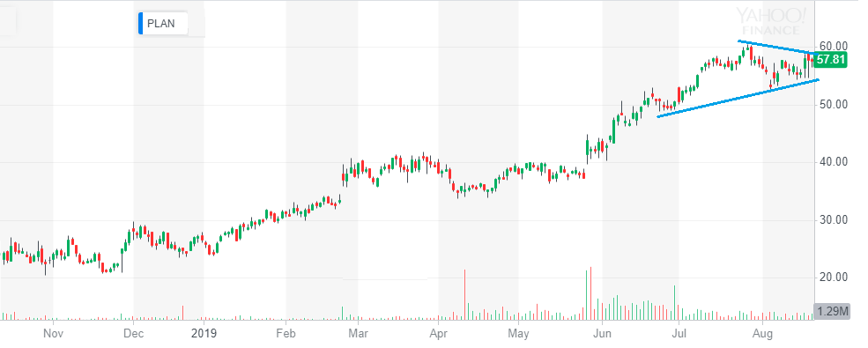Select the lower ascending blue trendline
Image resolution: width=868 pixels, height=348 pixels.
click(x=738, y=99)
